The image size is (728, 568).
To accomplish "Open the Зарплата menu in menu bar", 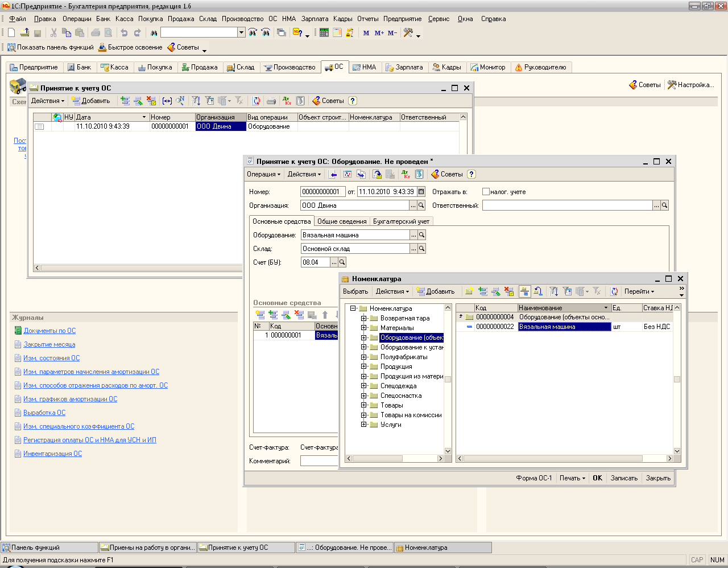I will click(x=315, y=19).
